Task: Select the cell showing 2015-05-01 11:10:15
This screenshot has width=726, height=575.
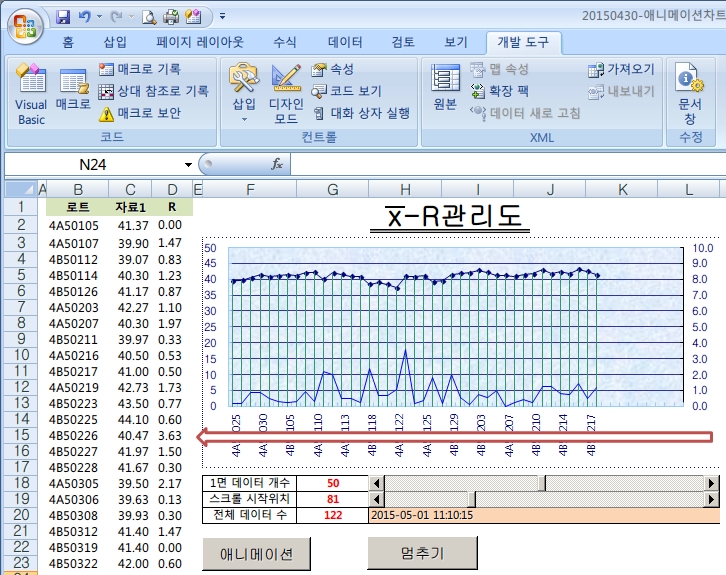Action: 544,515
